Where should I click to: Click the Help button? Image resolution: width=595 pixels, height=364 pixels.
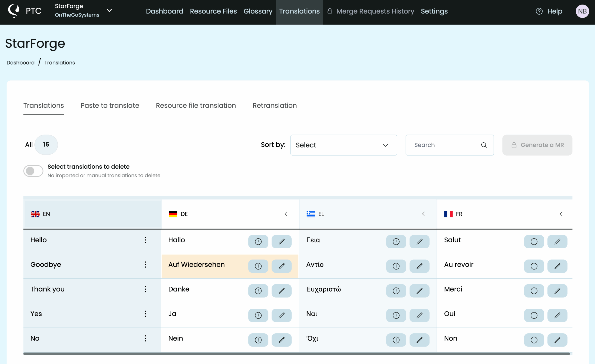click(x=549, y=11)
